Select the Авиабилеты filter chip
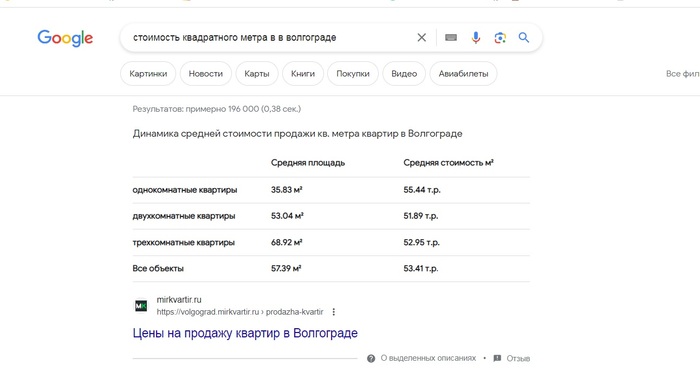700x390 pixels. tap(463, 74)
